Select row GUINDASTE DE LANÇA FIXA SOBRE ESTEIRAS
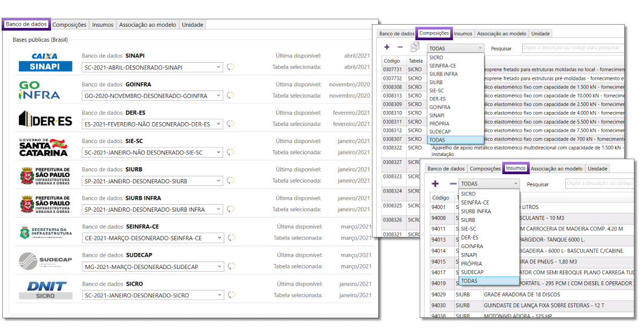This screenshot has width=644, height=336. click(x=532, y=305)
